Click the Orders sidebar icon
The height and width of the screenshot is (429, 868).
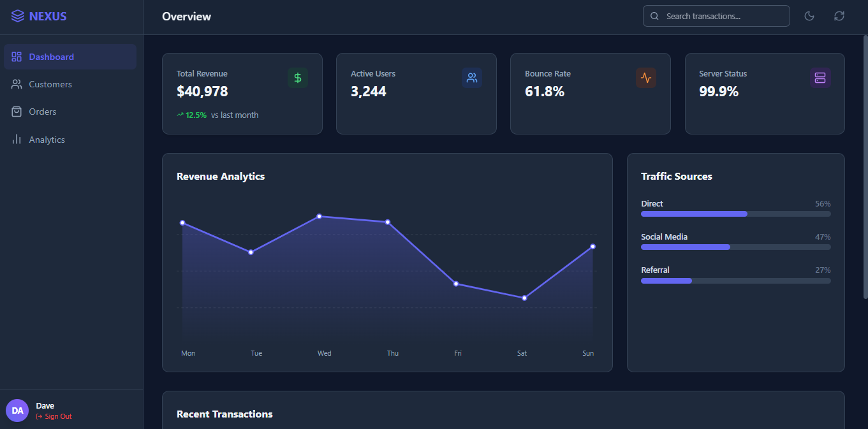16,111
